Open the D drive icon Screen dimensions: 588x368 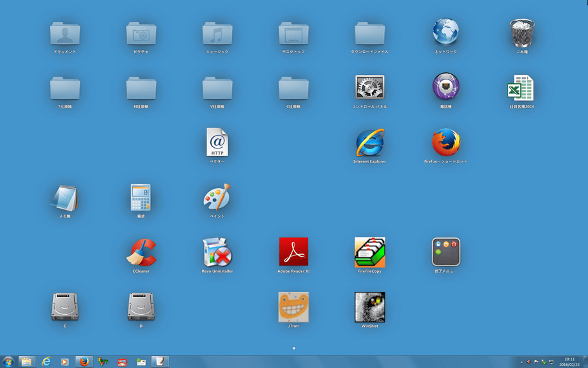pyautogui.click(x=141, y=307)
